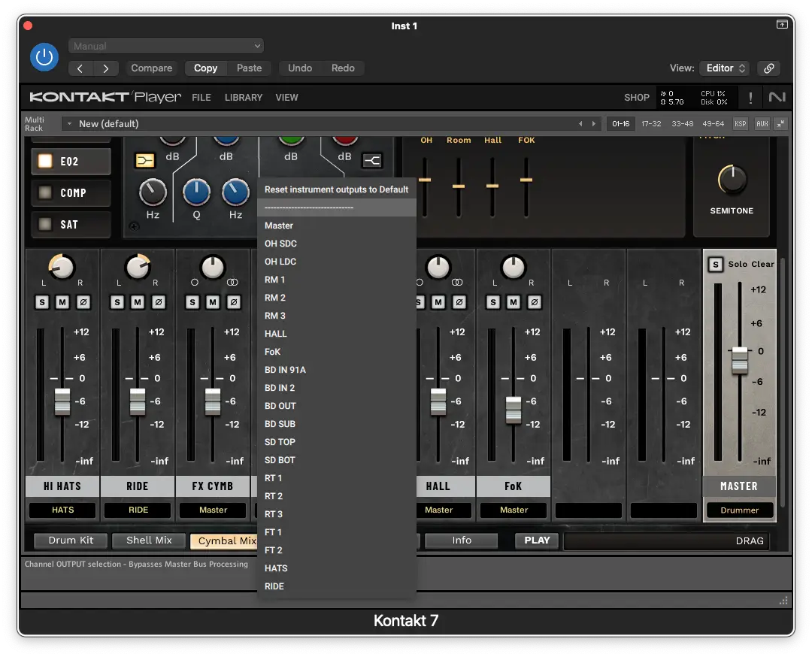This screenshot has width=812, height=657.
Task: Select high shelf EQ shape icon
Action: (372, 161)
